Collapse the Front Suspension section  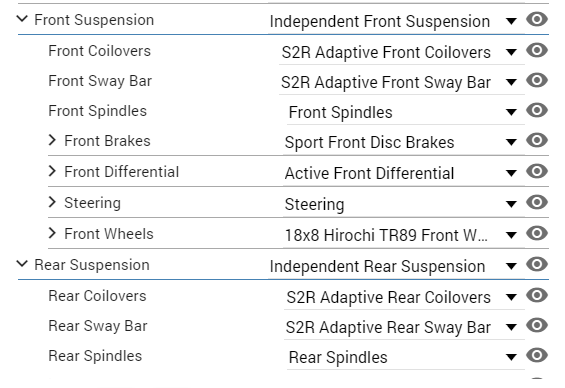(x=22, y=18)
